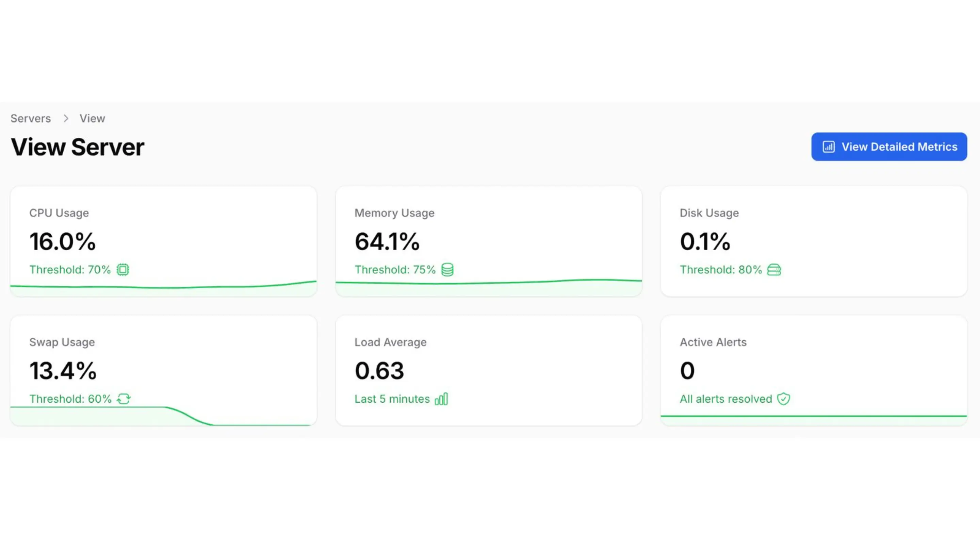This screenshot has height=540, width=980.
Task: Click the CPU chip icon on CPU Usage card
Action: [x=122, y=270]
